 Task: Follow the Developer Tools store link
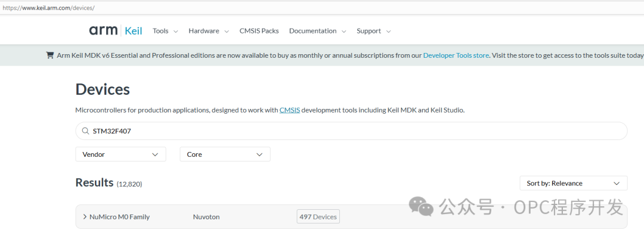(x=456, y=55)
